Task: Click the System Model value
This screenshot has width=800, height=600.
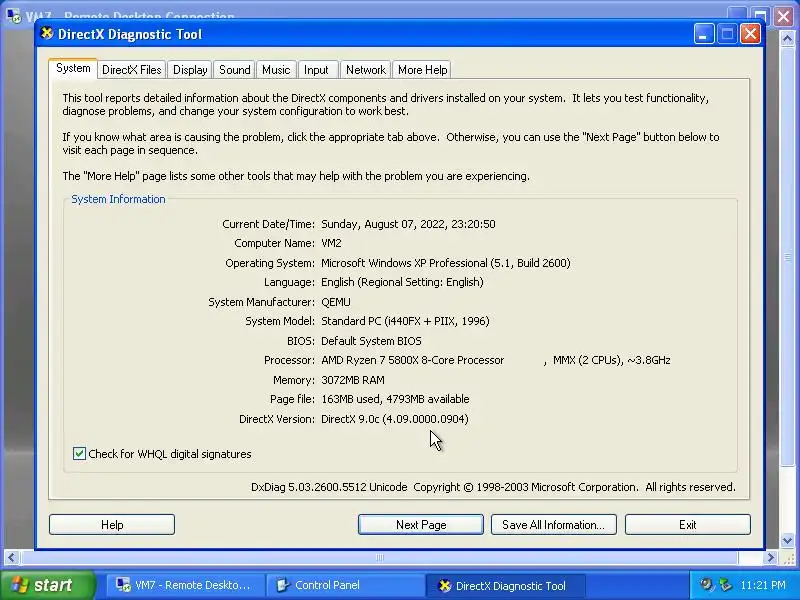Action: 405,321
